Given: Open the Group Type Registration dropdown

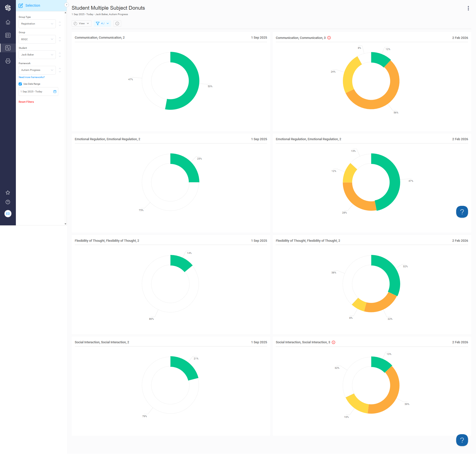Looking at the screenshot, I should click(x=37, y=24).
